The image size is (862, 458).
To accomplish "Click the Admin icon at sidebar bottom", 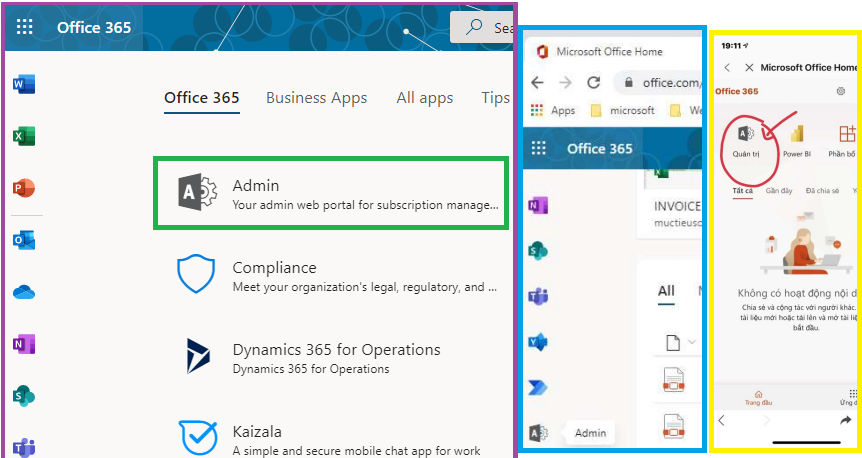I will click(538, 433).
